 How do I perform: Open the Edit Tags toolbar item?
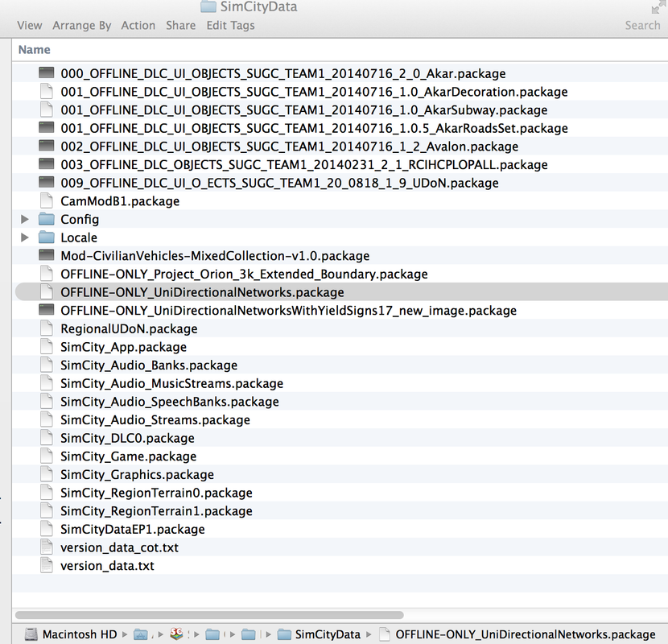pyautogui.click(x=230, y=26)
